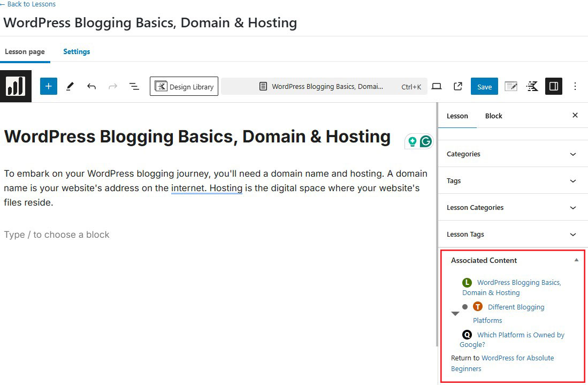Click the Kadence blocks controls icon
588x385 pixels.
[x=532, y=86]
